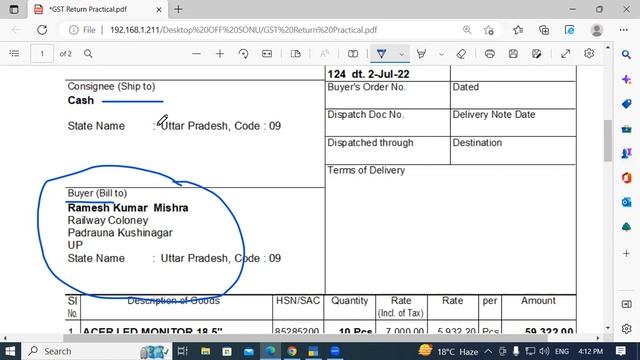640x360 pixels.
Task: Open the tab actions menu
Action: (x=14, y=9)
